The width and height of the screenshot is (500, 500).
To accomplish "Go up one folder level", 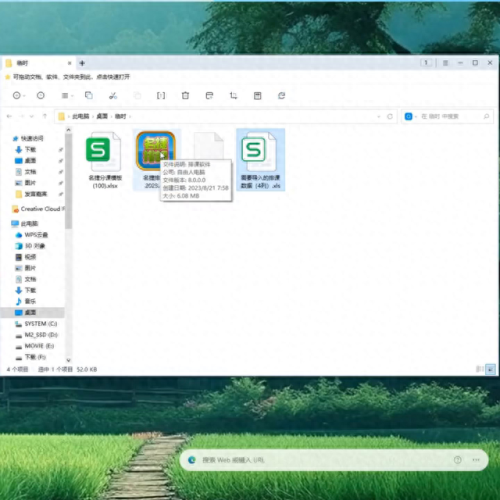I will (x=45, y=116).
